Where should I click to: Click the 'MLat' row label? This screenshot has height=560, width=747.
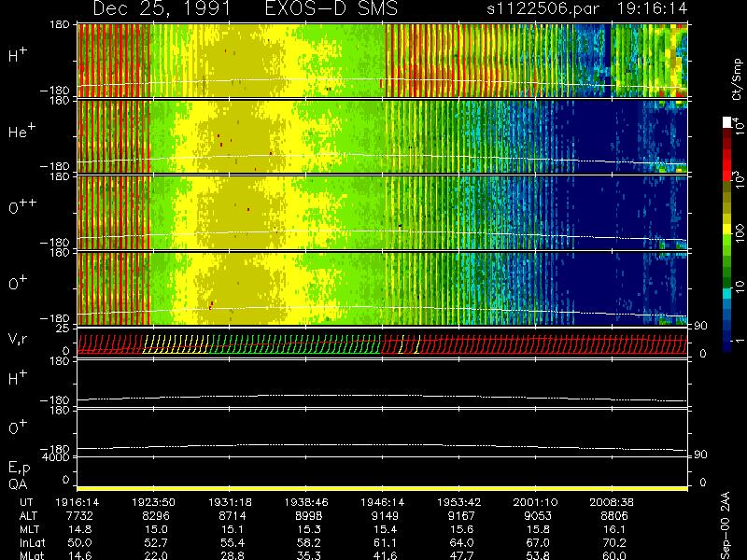pyautogui.click(x=32, y=555)
